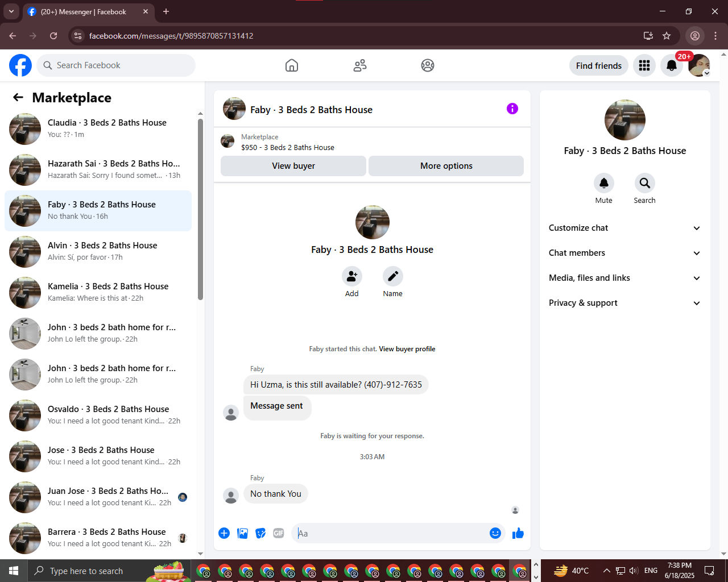
Task: Send a thumbs-up like
Action: tap(518, 533)
